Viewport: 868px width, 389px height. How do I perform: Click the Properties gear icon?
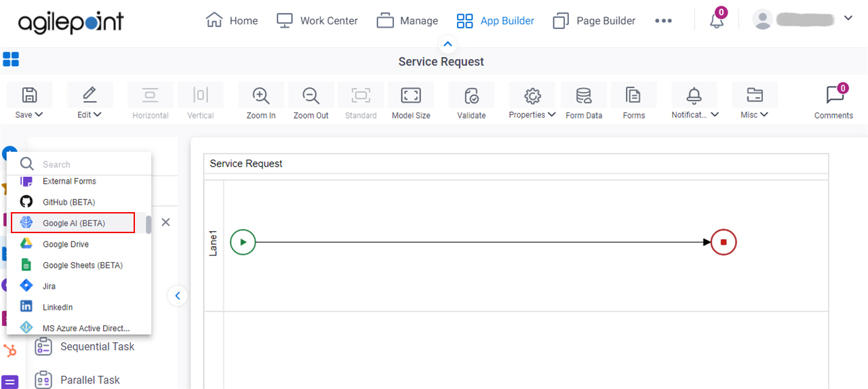[x=533, y=95]
